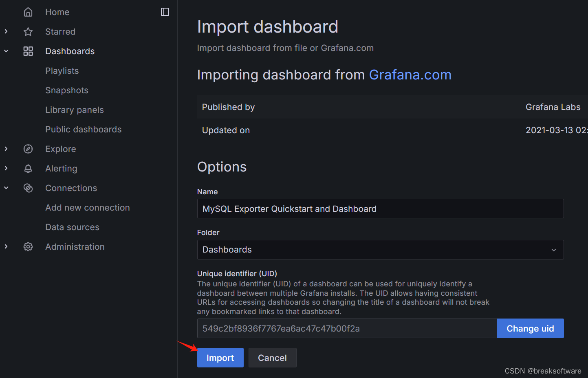Viewport: 588px width, 378px height.
Task: Collapse the Connections section chevron
Action: click(6, 188)
